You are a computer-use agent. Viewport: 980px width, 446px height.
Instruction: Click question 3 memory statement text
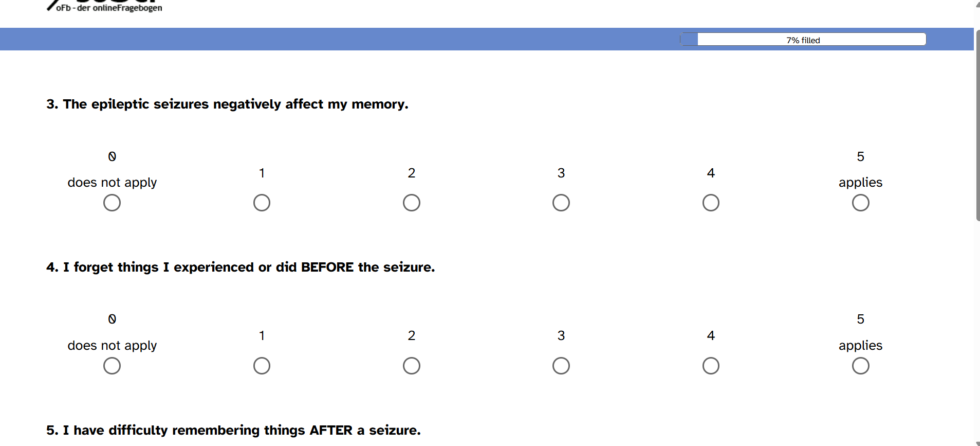(x=227, y=104)
